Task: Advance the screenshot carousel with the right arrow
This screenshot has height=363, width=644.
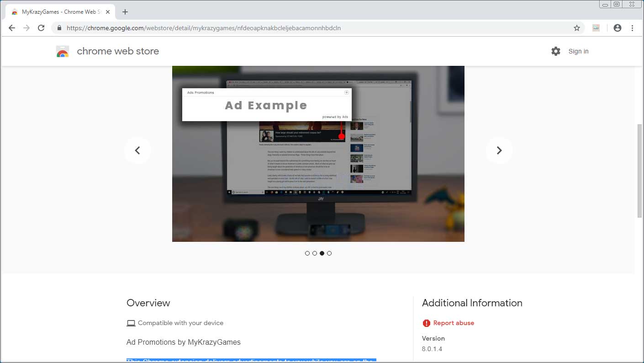Action: click(499, 150)
